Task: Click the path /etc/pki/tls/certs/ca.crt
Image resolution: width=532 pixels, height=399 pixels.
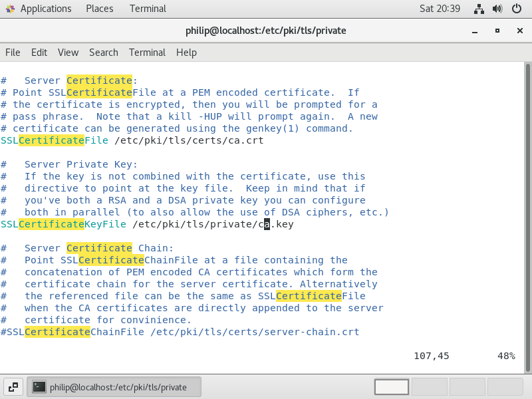Action: tap(189, 140)
